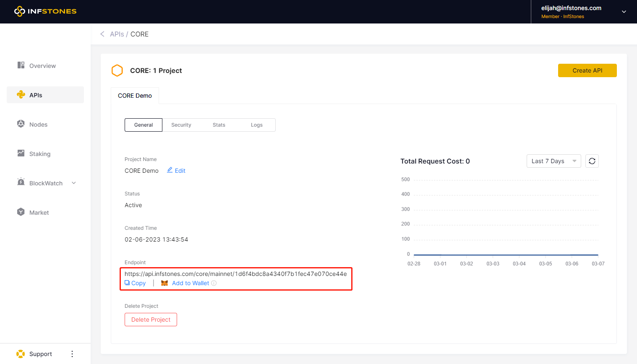Click the Total Request Cost heading
This screenshot has width=637, height=364.
(435, 161)
